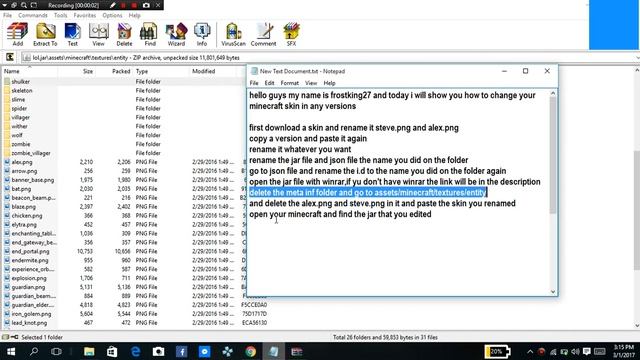Screen dimensions: 640x360
Task: Click the Test archive icon
Action: (73, 34)
